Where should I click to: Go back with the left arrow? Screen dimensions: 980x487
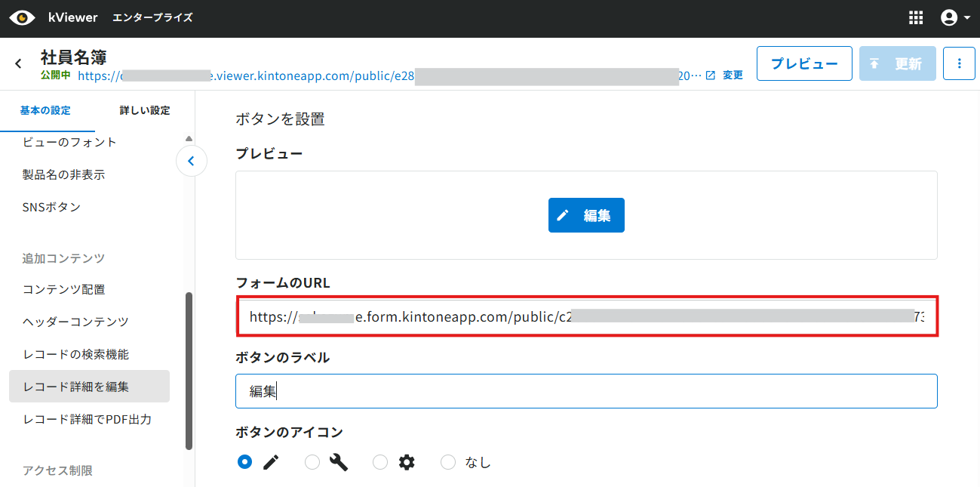click(x=18, y=63)
